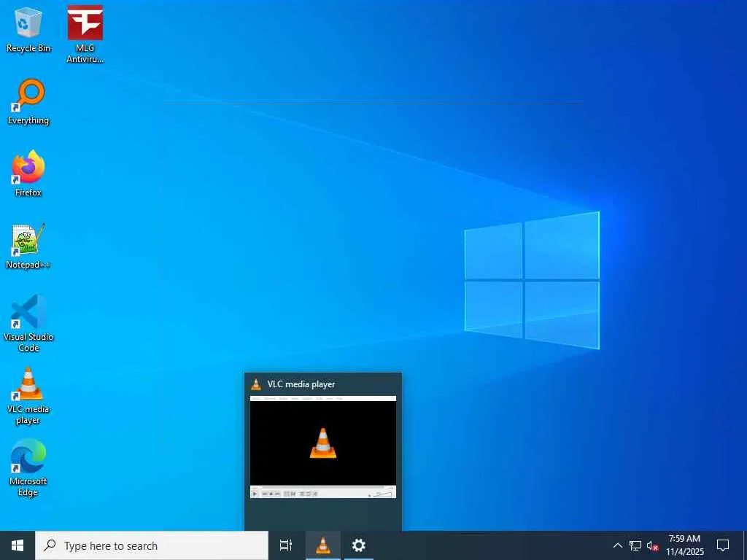Select the VLC media player desktop shortcut
747x560 pixels.
28,396
